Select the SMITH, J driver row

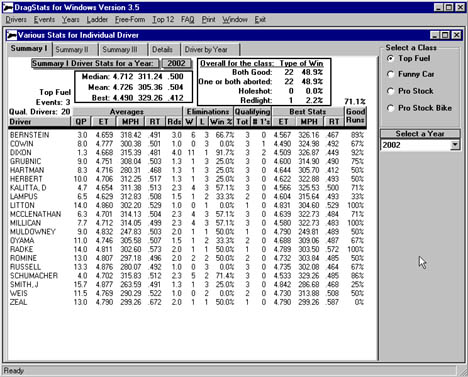pyautogui.click(x=187, y=284)
